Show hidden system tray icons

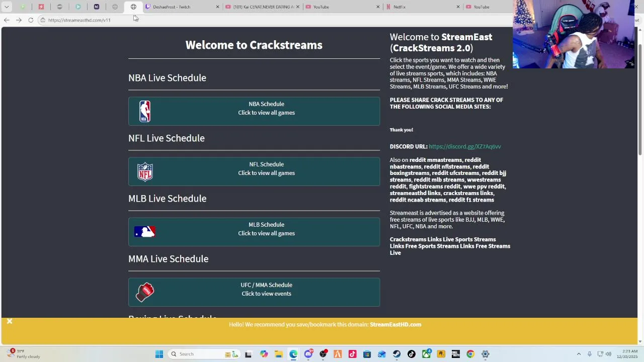tap(579, 354)
